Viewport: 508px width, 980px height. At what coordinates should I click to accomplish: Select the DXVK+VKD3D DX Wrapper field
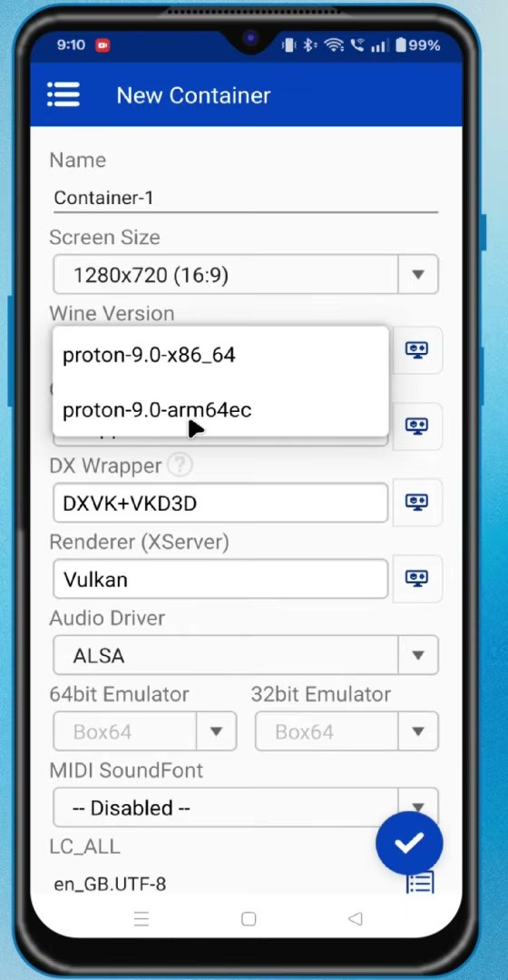(220, 503)
